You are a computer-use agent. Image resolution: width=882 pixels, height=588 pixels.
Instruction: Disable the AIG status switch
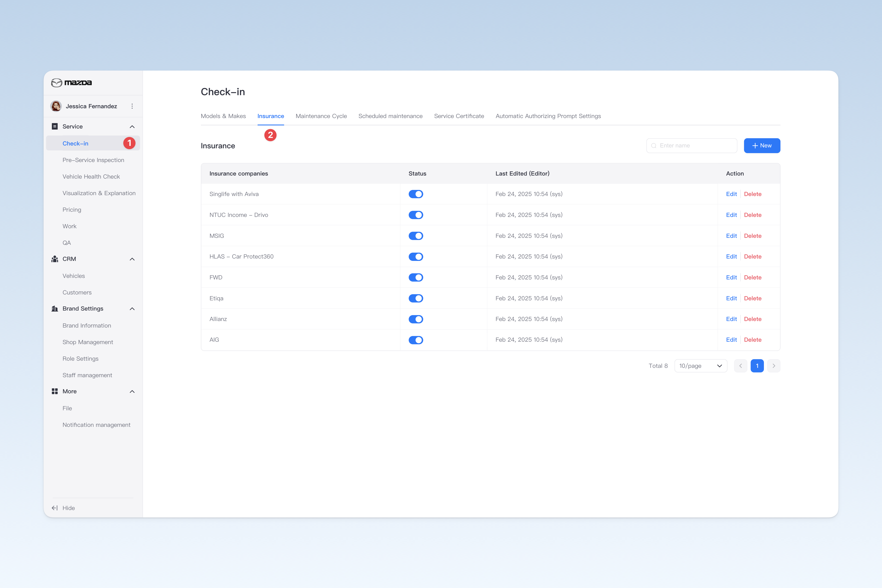click(416, 340)
